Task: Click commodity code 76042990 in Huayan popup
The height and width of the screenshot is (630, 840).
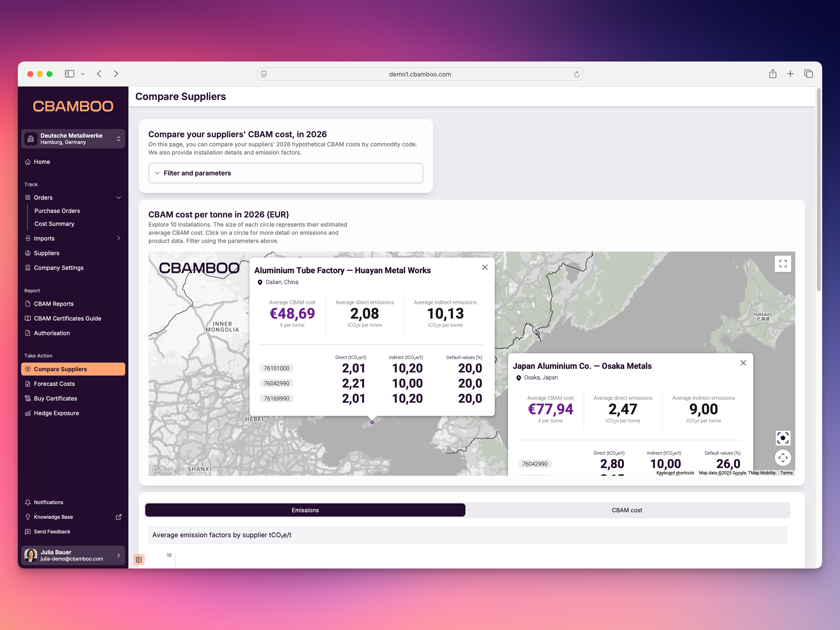Action: pyautogui.click(x=276, y=383)
